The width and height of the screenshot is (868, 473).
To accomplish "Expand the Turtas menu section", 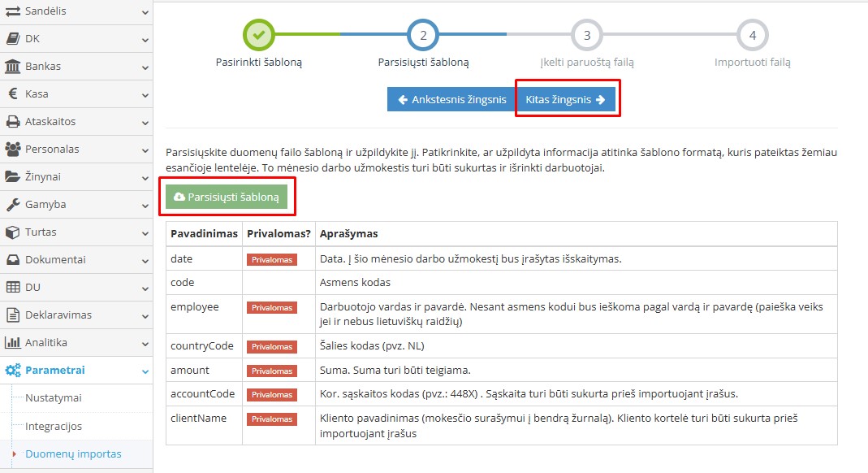I will click(77, 232).
